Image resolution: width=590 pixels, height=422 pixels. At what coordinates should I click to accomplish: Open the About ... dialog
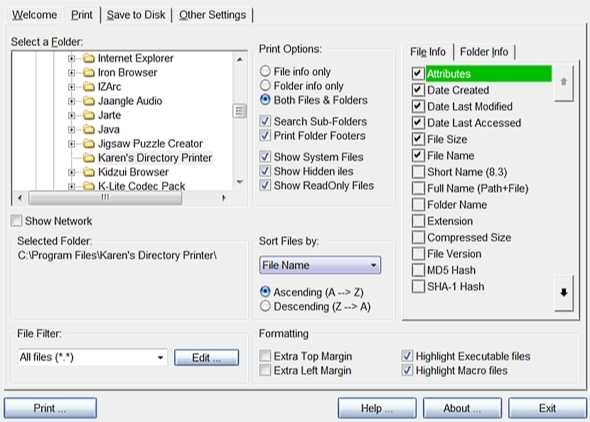point(462,408)
